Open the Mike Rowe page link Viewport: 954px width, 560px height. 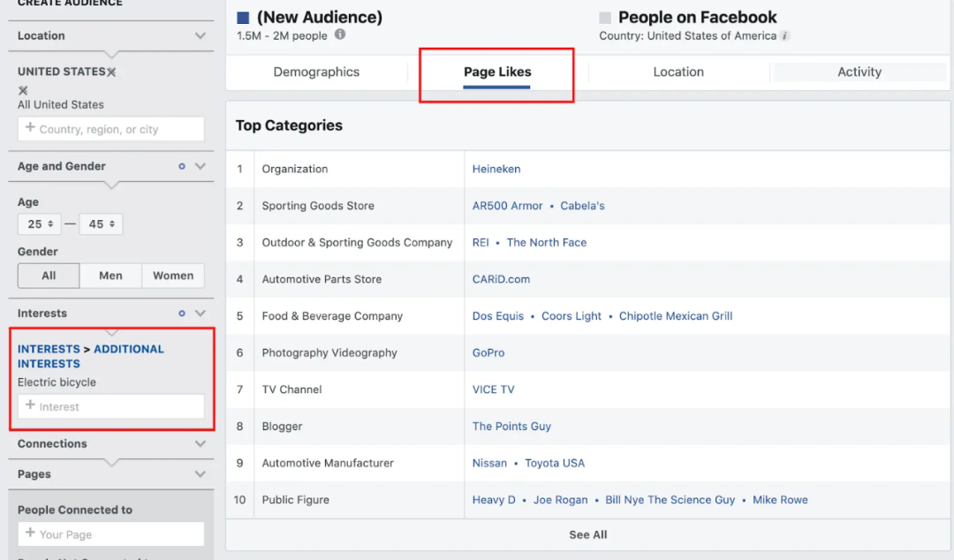coord(780,500)
